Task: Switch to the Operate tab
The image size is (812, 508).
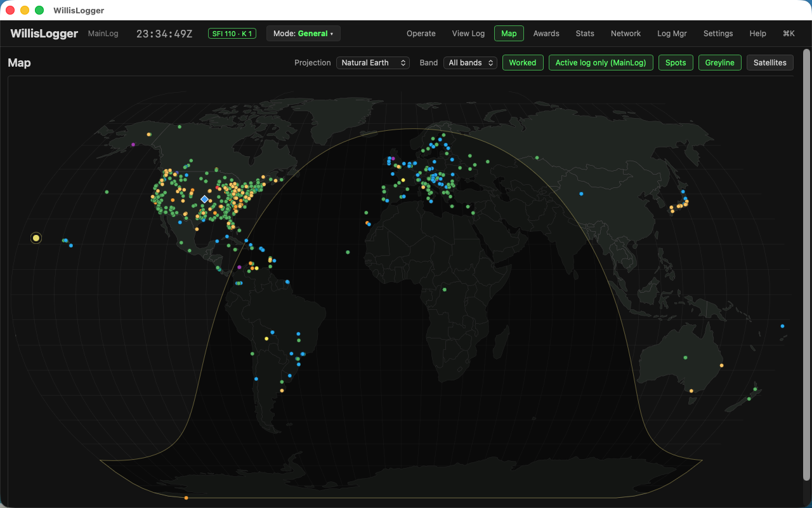Action: [421, 34]
